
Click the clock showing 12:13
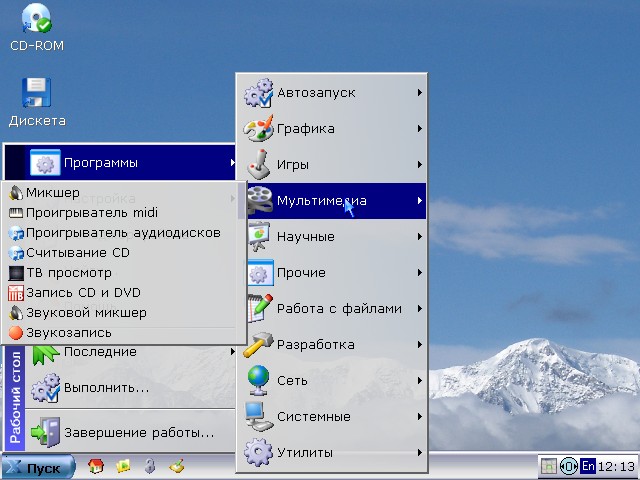pos(616,466)
